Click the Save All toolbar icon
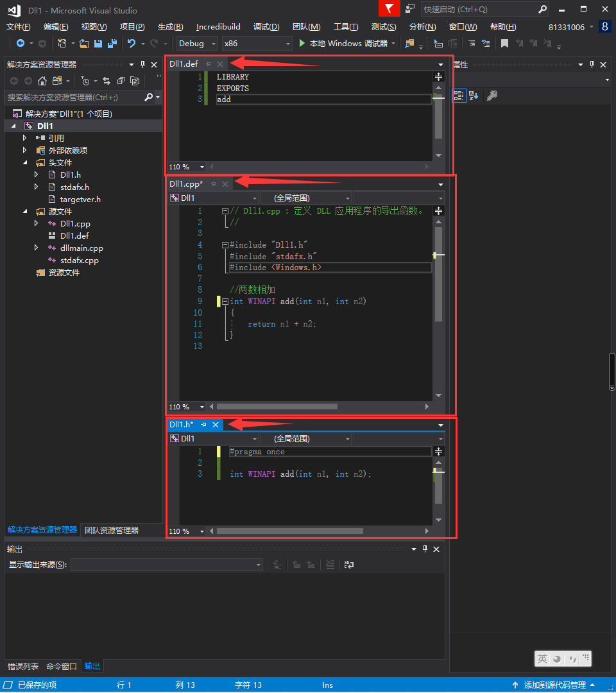Image resolution: width=616 pixels, height=693 pixels. (112, 44)
